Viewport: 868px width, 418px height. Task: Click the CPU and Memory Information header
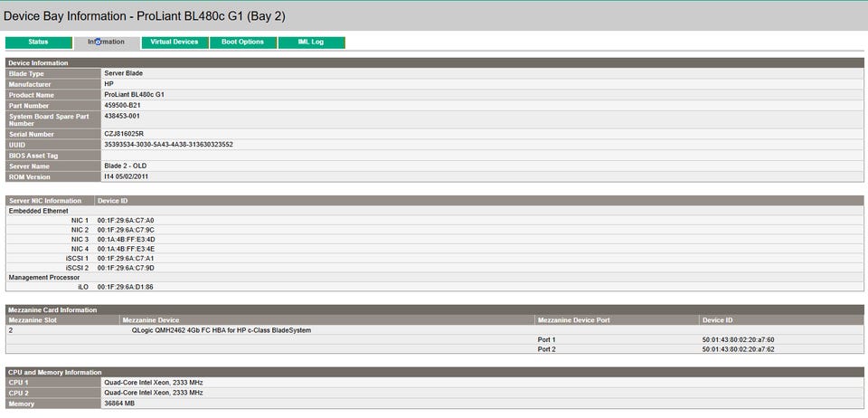coord(435,372)
